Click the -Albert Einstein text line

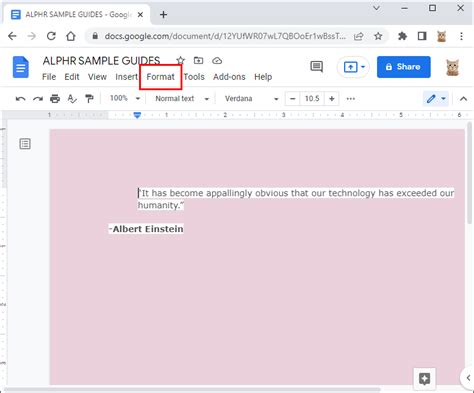point(146,229)
